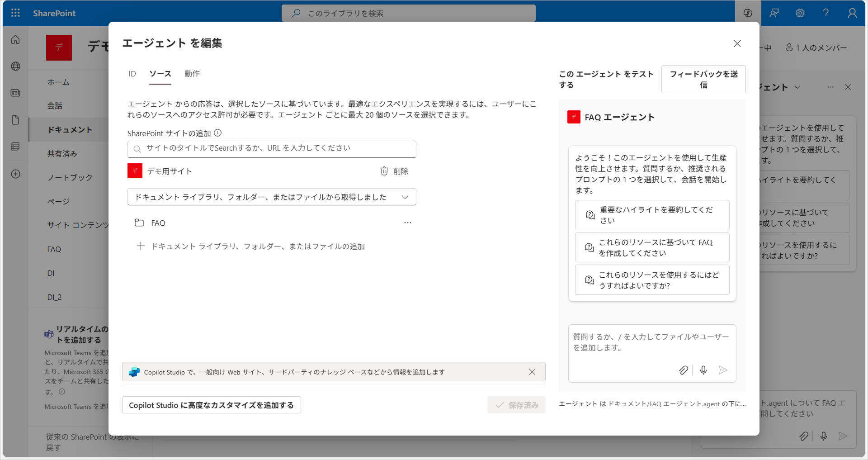Screen dimensions: 868x460
Task: Open DI_2 in site navigation
Action: coord(55,297)
